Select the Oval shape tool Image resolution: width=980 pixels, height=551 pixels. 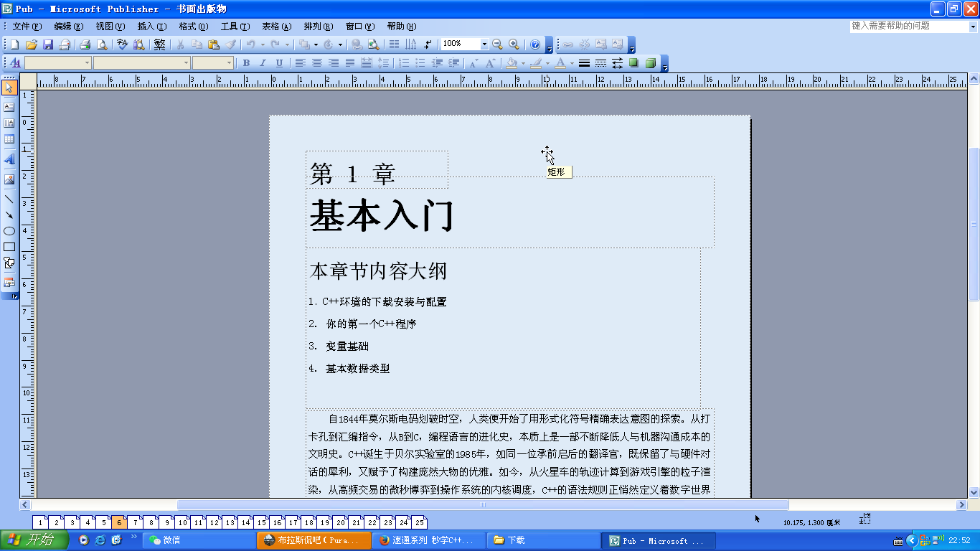click(9, 231)
